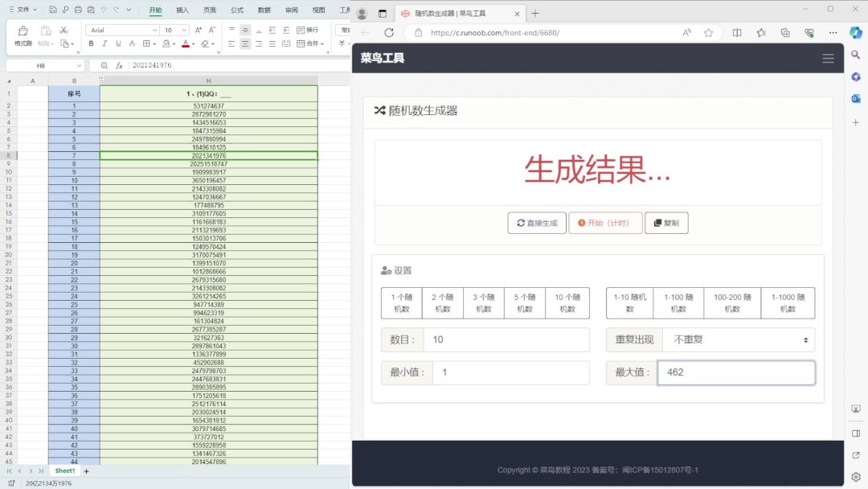The height and width of the screenshot is (489, 868).
Task: Toggle bold formatting
Action: coord(91,43)
